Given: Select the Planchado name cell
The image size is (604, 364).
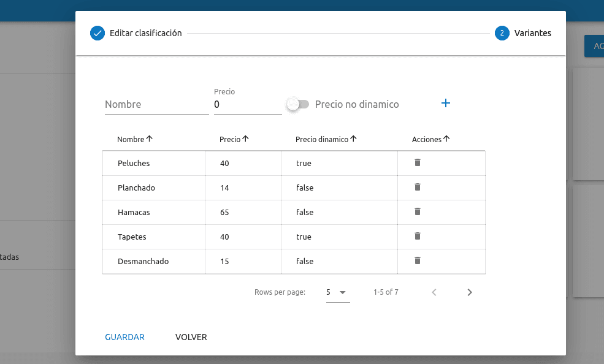Looking at the screenshot, I should 154,188.
